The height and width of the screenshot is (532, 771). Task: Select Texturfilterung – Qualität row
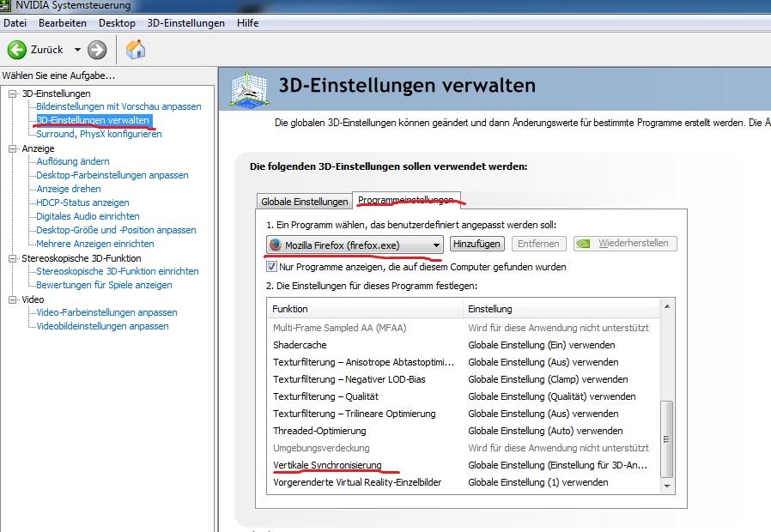coord(464,397)
